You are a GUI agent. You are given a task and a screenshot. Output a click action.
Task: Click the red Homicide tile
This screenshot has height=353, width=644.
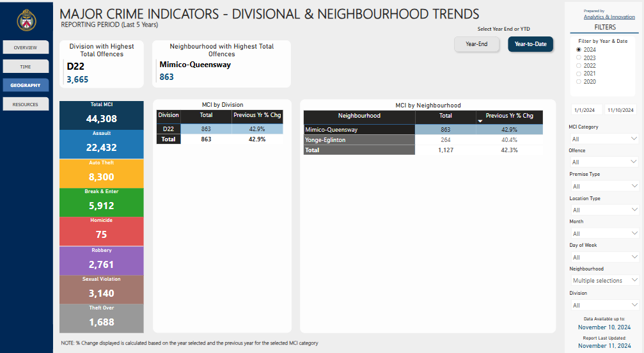(101, 231)
